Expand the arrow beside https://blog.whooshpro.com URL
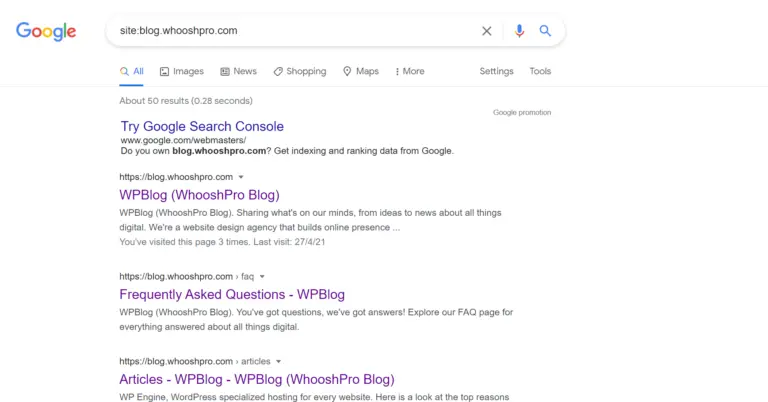This screenshot has height=402, width=768. click(241, 177)
